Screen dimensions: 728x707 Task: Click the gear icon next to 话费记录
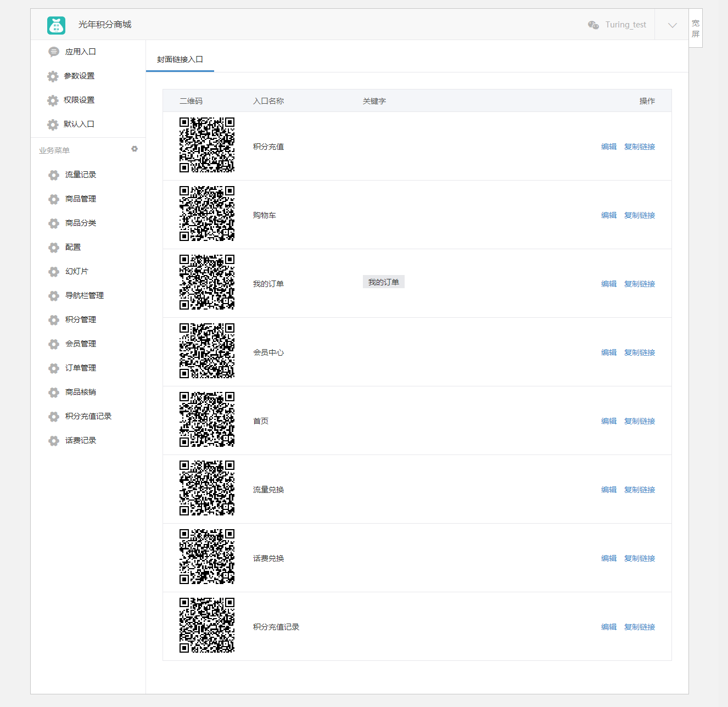pyautogui.click(x=54, y=441)
